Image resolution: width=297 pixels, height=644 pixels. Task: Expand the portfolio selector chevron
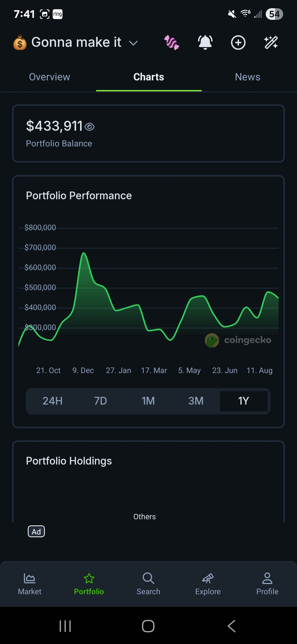[x=133, y=43]
